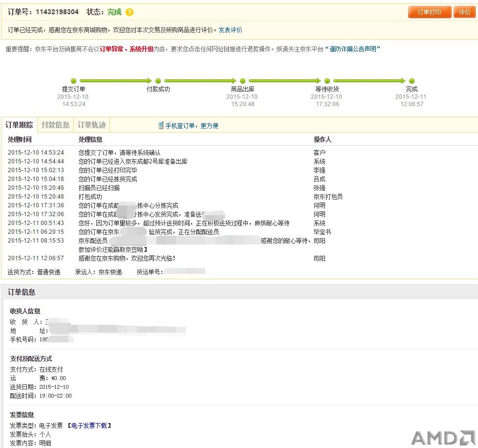Click the timestamp 2015-12-11 08:15:53
Screen dimensions: 478x448
36,241
